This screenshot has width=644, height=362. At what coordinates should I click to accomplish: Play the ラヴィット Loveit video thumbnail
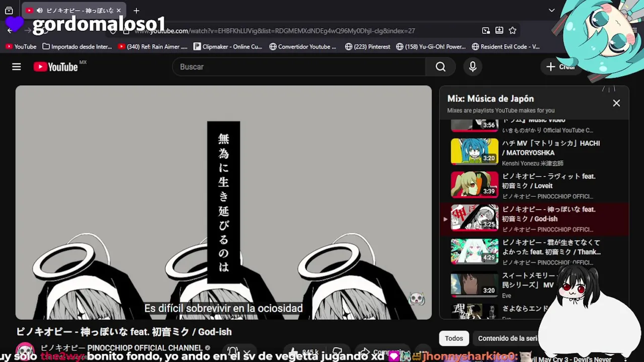pos(474,185)
